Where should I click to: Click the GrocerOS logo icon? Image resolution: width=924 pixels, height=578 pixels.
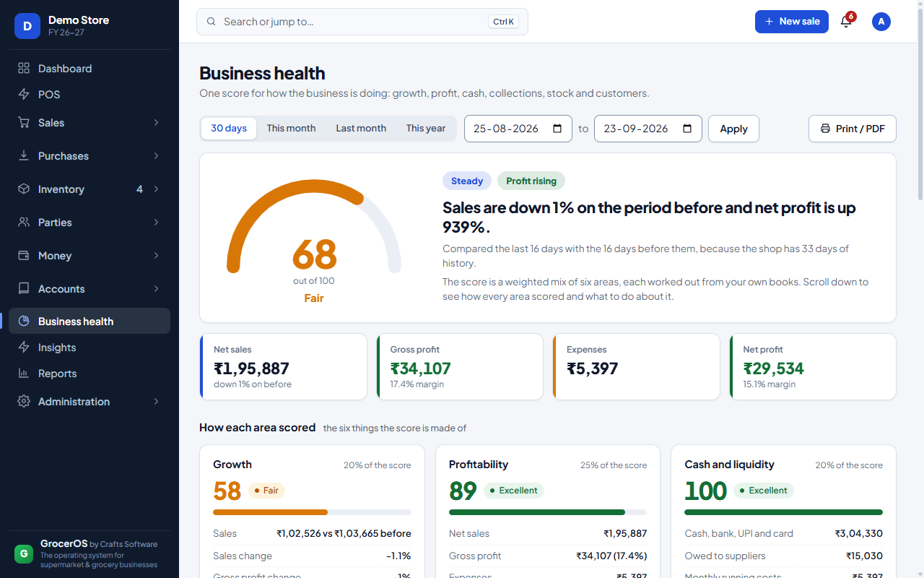24,554
